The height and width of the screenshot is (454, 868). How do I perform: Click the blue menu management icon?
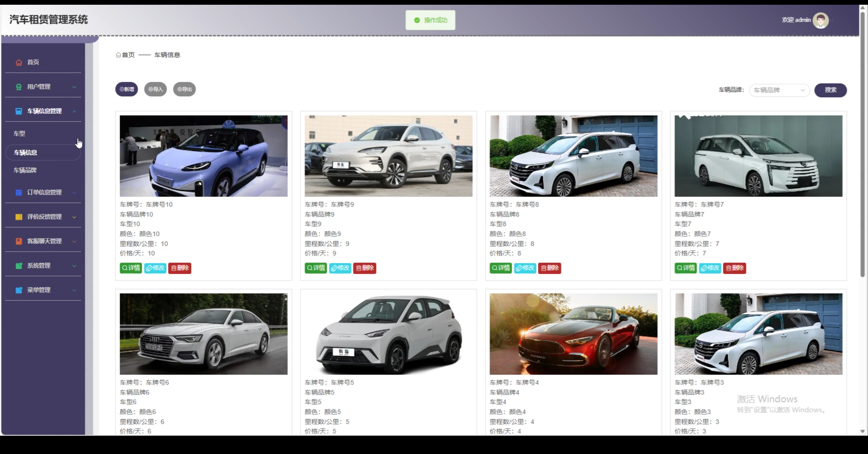[19, 290]
